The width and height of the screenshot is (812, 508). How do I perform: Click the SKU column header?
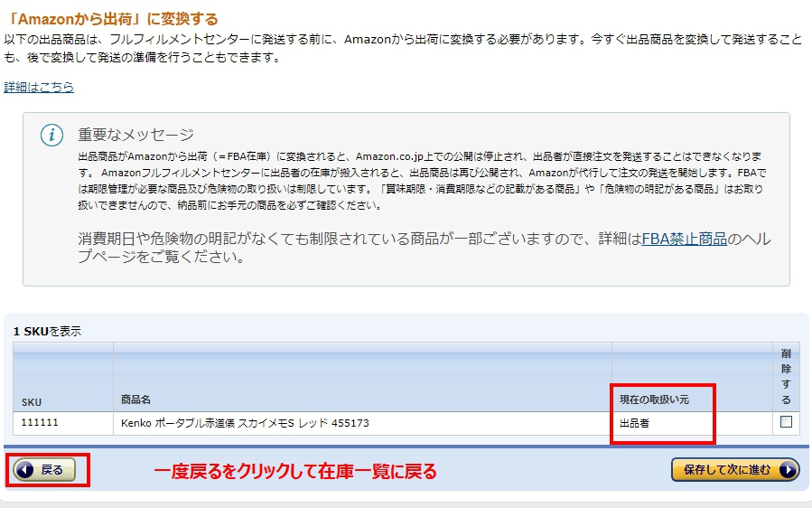pyautogui.click(x=32, y=401)
